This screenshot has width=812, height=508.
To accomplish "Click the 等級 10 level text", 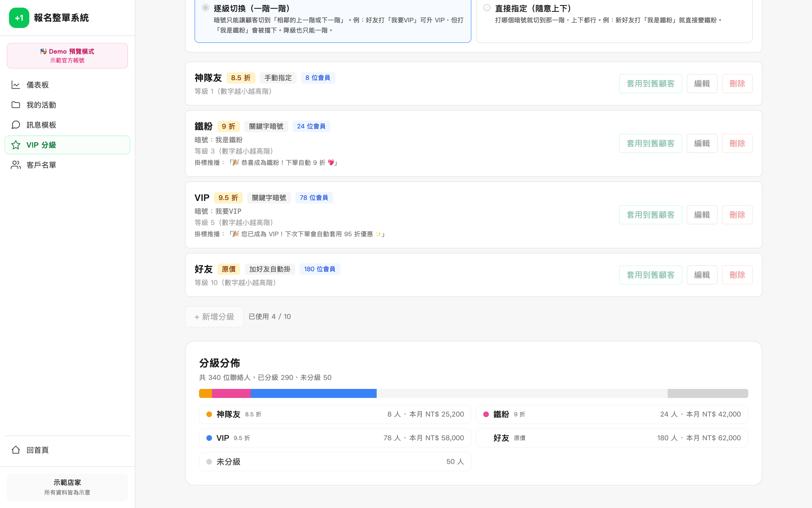I will [x=235, y=283].
